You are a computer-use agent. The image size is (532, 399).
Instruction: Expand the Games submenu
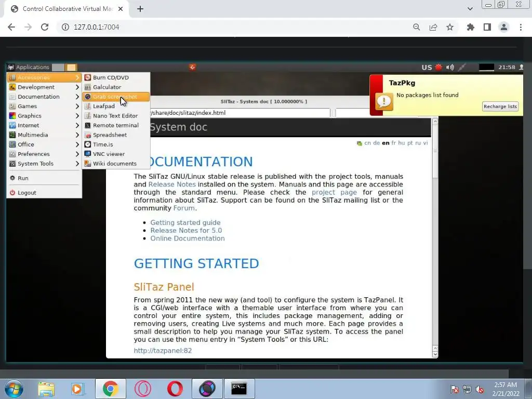[x=44, y=106]
